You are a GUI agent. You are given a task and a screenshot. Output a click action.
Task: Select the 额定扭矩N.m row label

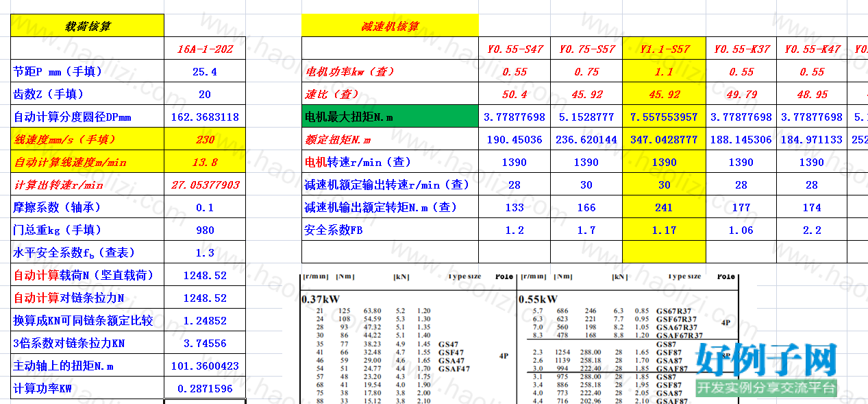pos(390,139)
